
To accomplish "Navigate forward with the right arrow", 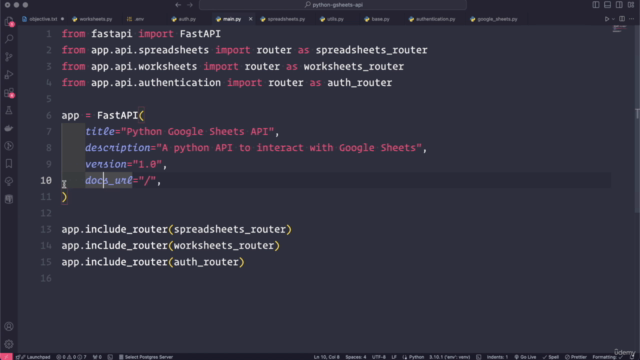I will point(190,5).
